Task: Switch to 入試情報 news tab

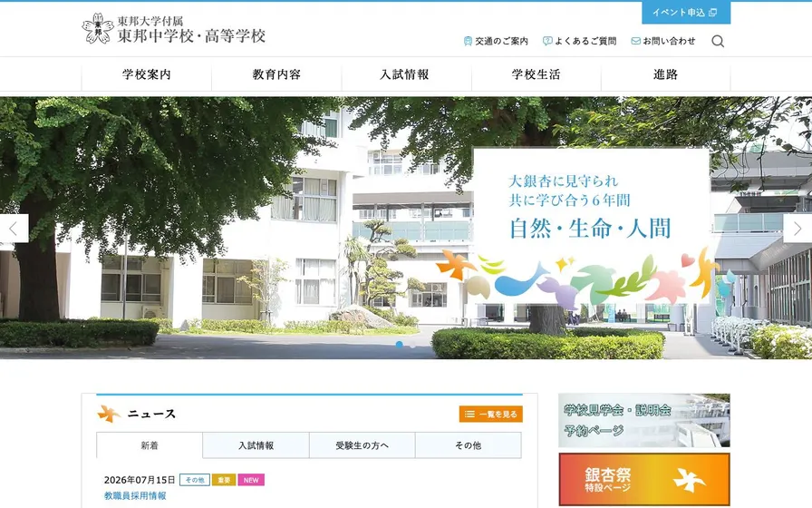Action: point(256,445)
